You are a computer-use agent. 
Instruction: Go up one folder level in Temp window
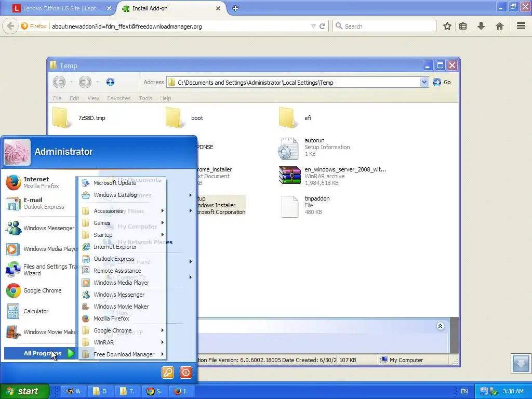(x=110, y=82)
